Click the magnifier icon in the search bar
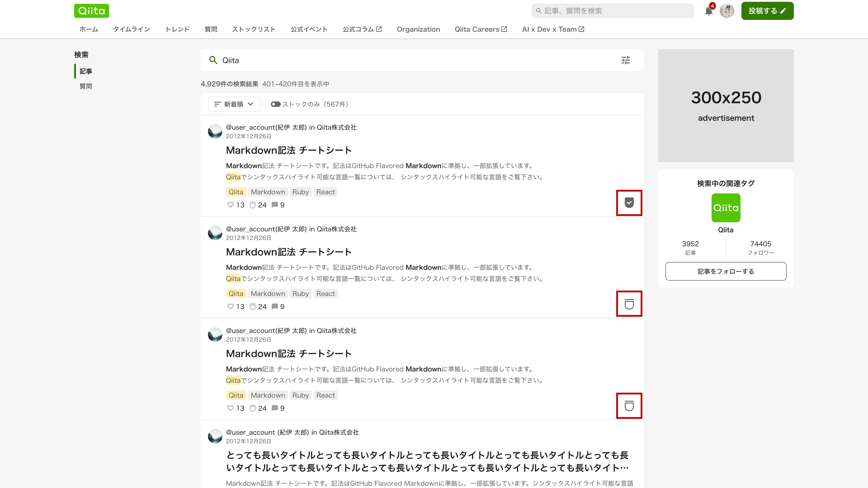868x488 pixels. (213, 60)
